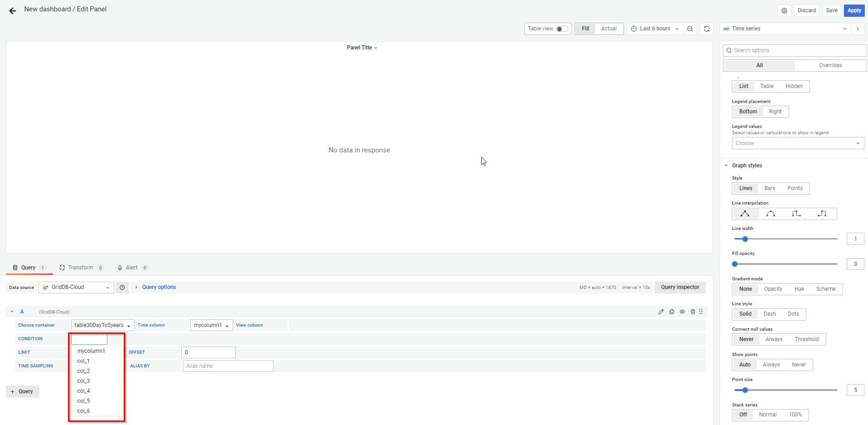
Task: Hide query A using eye icon
Action: click(x=682, y=312)
